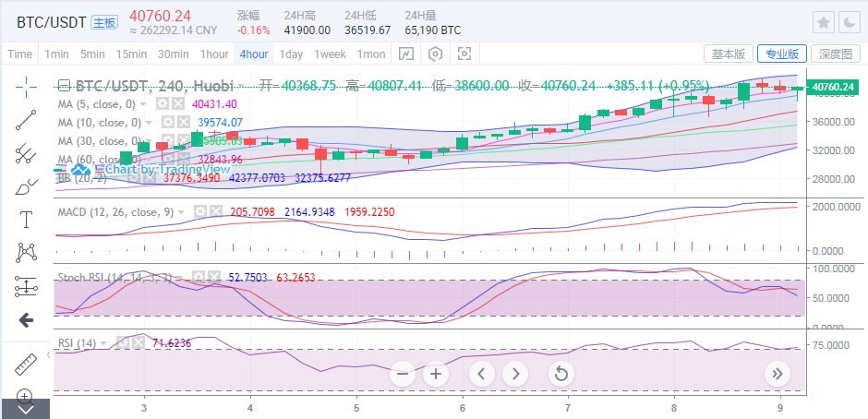This screenshot has height=419, width=868.
Task: Remove the Stoch RSI indicator
Action: pos(214,277)
